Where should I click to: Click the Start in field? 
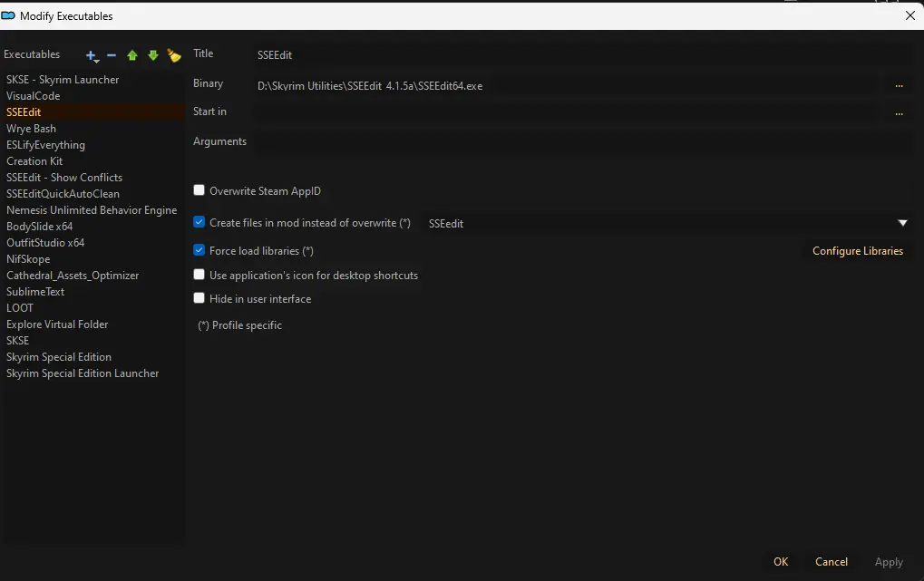569,113
